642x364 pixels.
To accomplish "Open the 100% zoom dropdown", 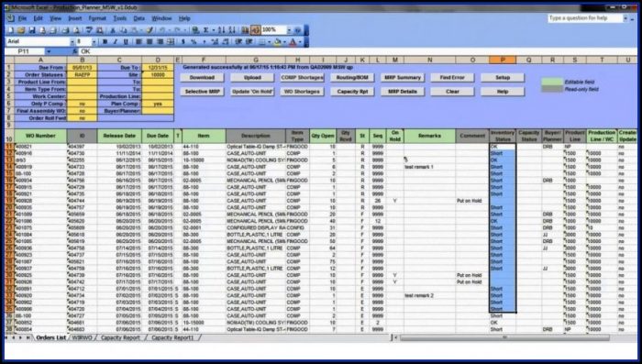I will point(289,30).
